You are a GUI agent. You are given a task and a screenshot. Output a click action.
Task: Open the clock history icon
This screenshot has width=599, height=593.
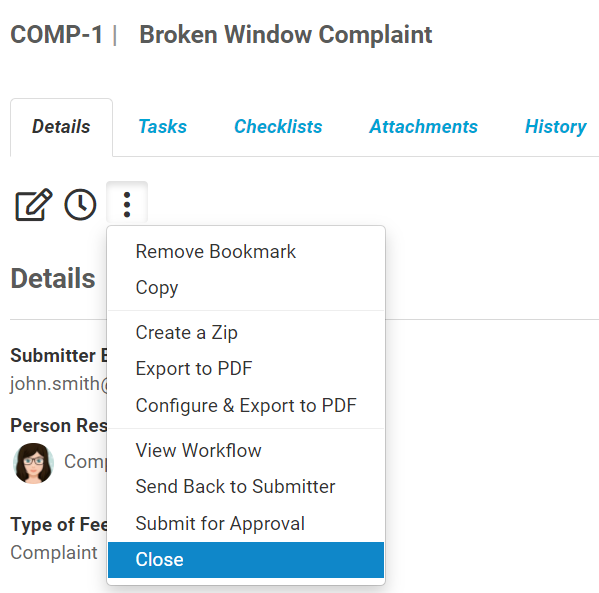[80, 204]
